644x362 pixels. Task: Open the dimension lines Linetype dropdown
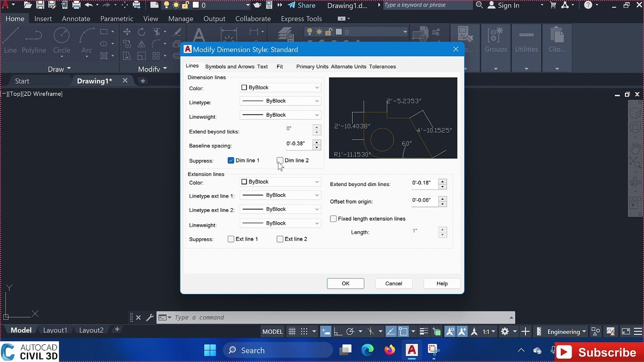[280, 101]
